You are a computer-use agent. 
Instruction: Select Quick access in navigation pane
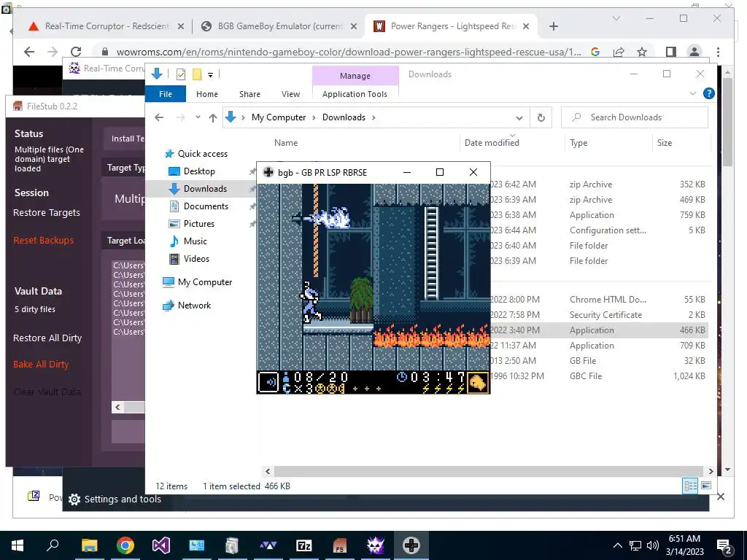pos(203,154)
